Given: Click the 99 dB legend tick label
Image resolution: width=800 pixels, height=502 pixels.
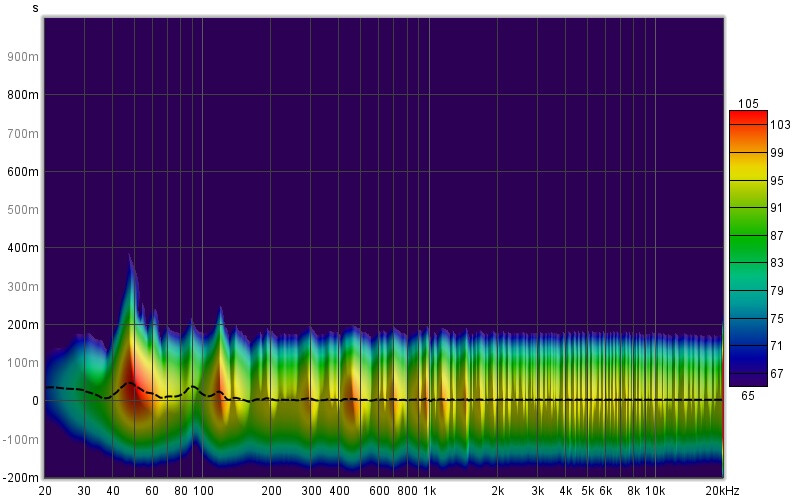Looking at the screenshot, I should (x=777, y=153).
